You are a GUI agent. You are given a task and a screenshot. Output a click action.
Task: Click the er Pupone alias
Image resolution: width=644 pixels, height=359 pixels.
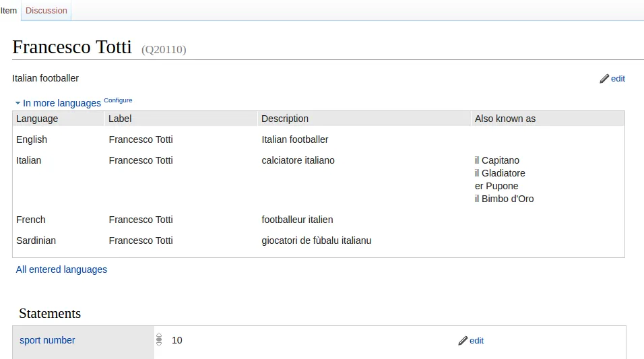(x=496, y=186)
